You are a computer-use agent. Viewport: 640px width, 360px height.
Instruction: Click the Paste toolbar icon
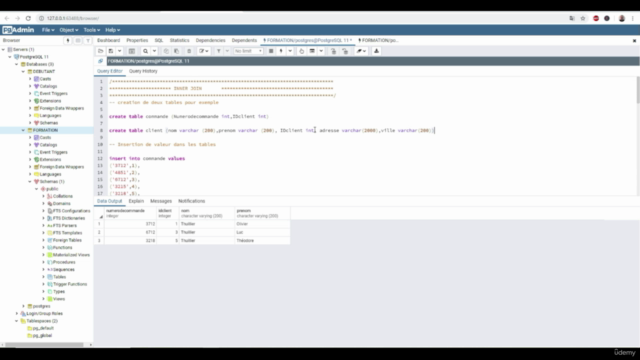coord(176,51)
